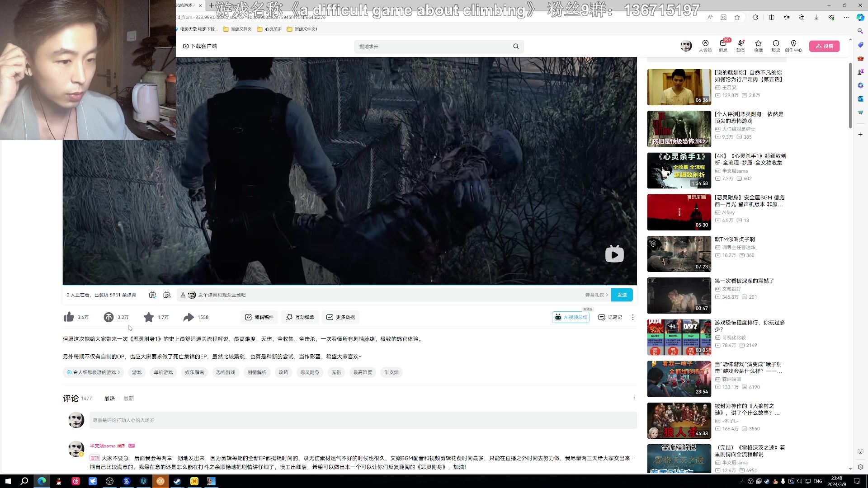
Task: Select the 最新 comment sort tab
Action: coord(128,398)
